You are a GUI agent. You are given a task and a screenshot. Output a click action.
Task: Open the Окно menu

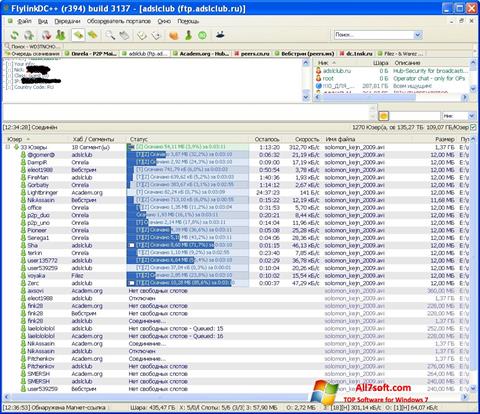tap(164, 21)
